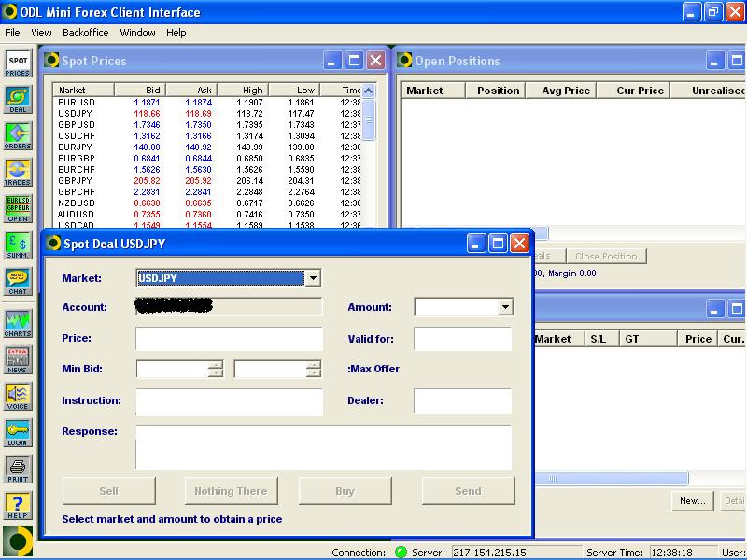Click the New... button
The height and width of the screenshot is (560, 747).
click(x=692, y=501)
